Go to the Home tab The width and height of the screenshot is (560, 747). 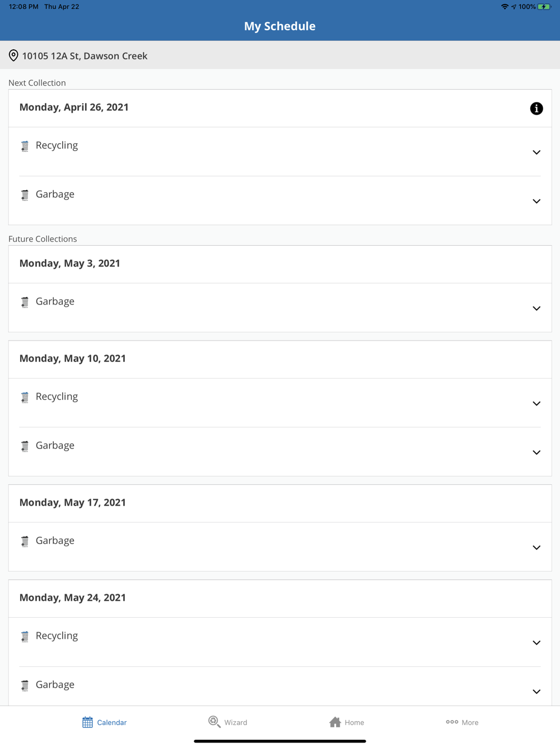click(x=347, y=722)
